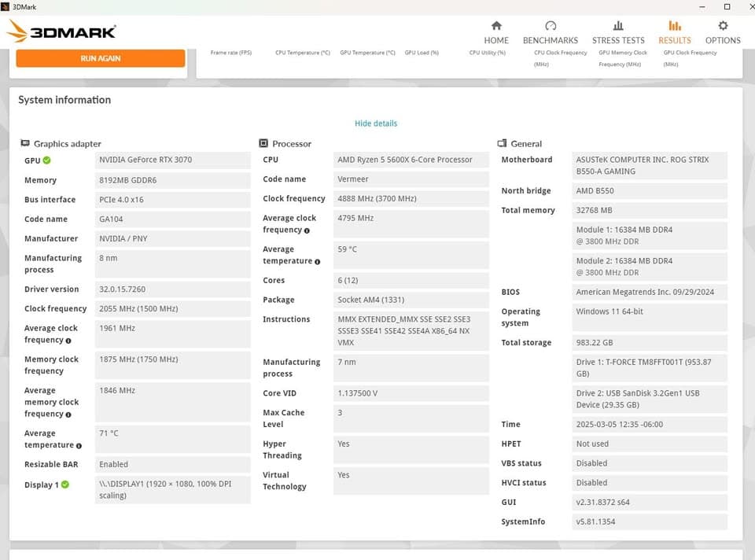Click the General section computer icon
The width and height of the screenshot is (755, 560).
pos(502,143)
